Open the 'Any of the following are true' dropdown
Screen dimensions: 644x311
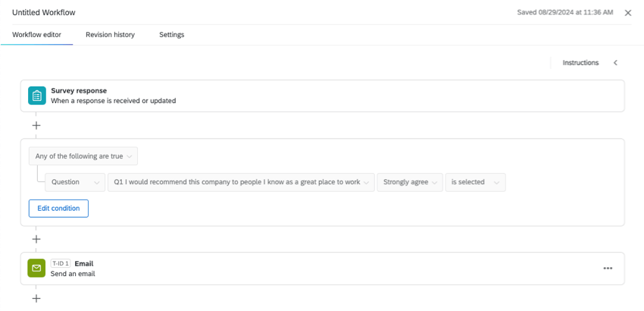click(83, 156)
